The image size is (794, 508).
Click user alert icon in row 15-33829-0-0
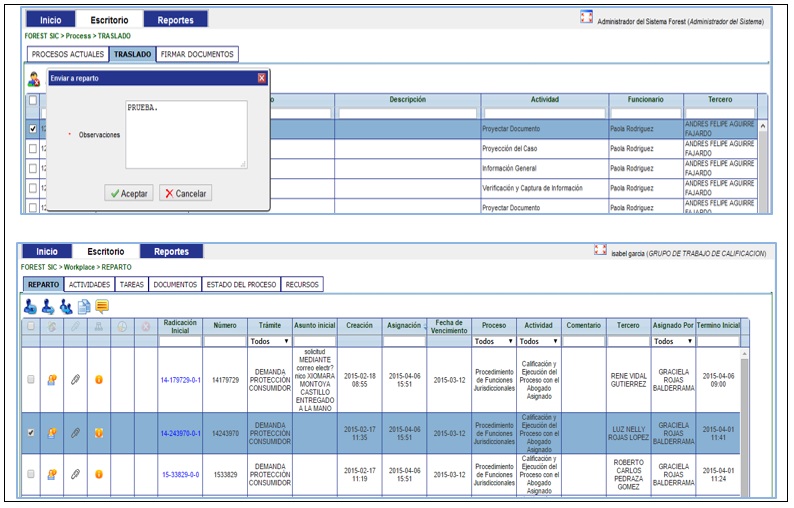[x=52, y=474]
